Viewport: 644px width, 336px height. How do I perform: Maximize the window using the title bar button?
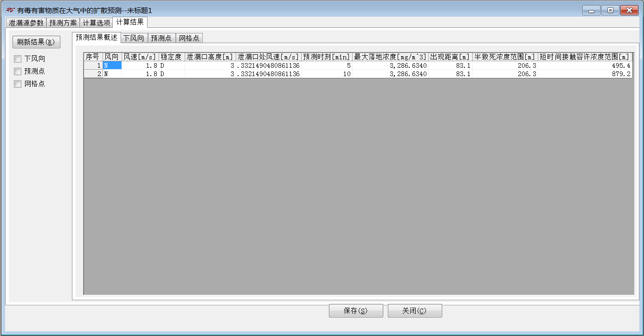pos(610,10)
